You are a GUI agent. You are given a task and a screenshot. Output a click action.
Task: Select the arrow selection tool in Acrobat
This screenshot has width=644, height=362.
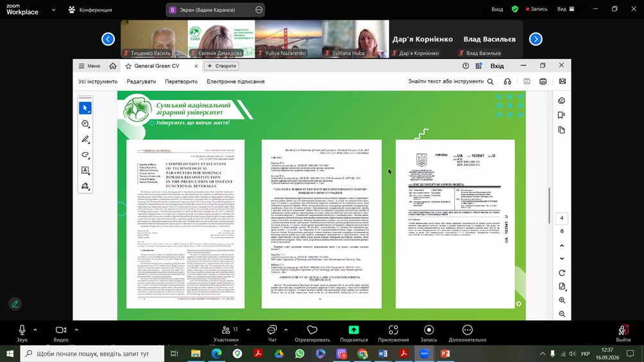[85, 108]
